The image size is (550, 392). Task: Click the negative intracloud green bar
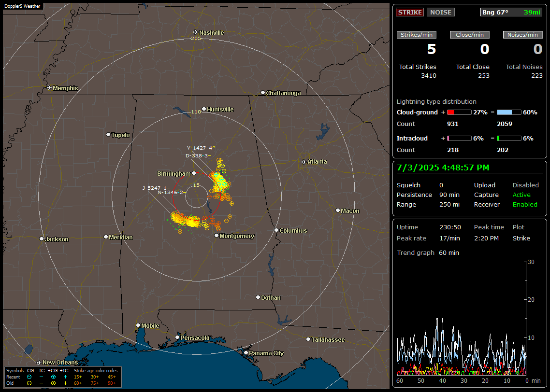pyautogui.click(x=509, y=139)
